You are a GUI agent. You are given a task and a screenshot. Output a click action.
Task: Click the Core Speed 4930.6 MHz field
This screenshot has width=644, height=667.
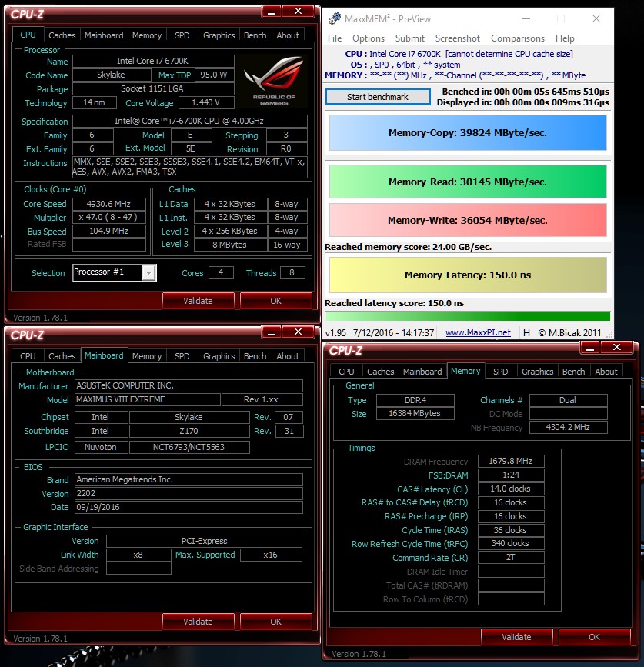point(109,204)
